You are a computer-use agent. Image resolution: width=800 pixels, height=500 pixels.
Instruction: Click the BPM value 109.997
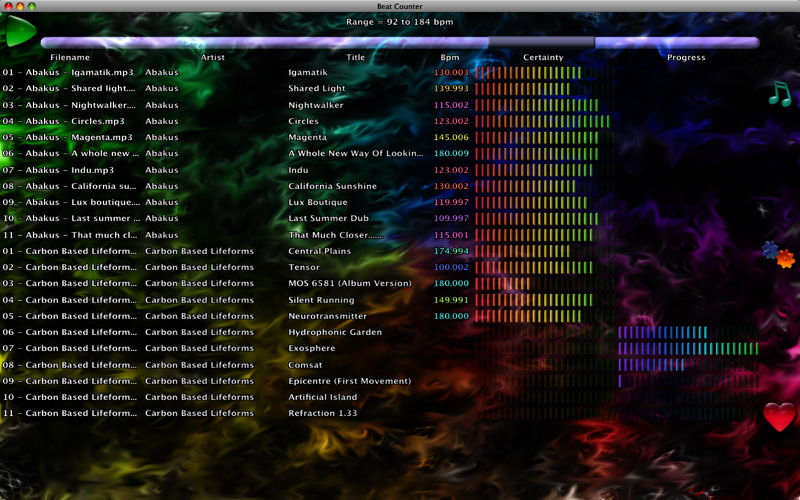click(451, 218)
